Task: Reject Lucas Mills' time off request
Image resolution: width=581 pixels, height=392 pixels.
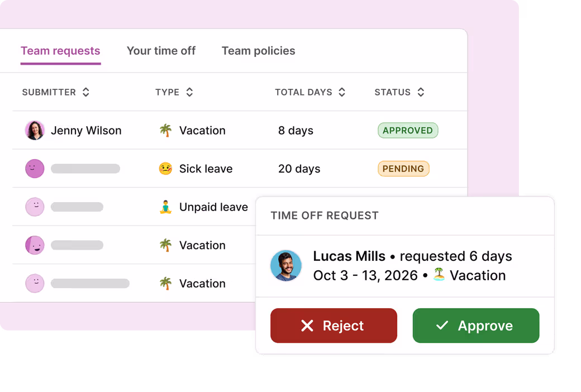Action: pos(334,326)
